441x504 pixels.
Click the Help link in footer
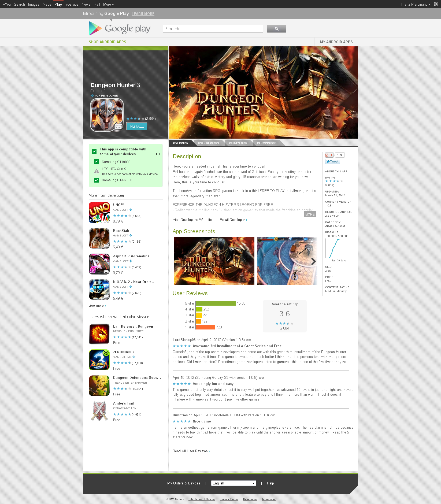[270, 483]
